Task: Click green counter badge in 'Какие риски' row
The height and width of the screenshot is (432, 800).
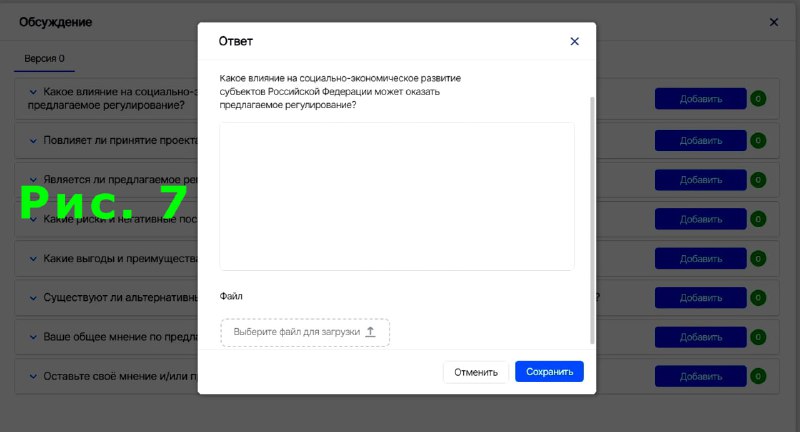Action: pyautogui.click(x=758, y=219)
